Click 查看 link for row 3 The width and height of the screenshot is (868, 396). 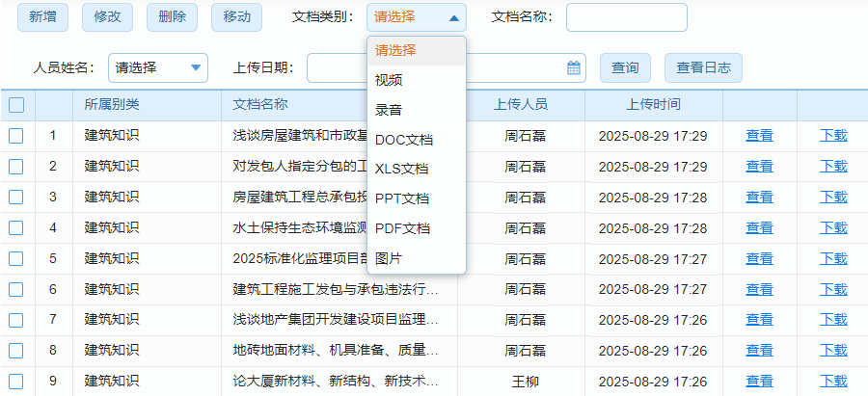click(x=759, y=197)
